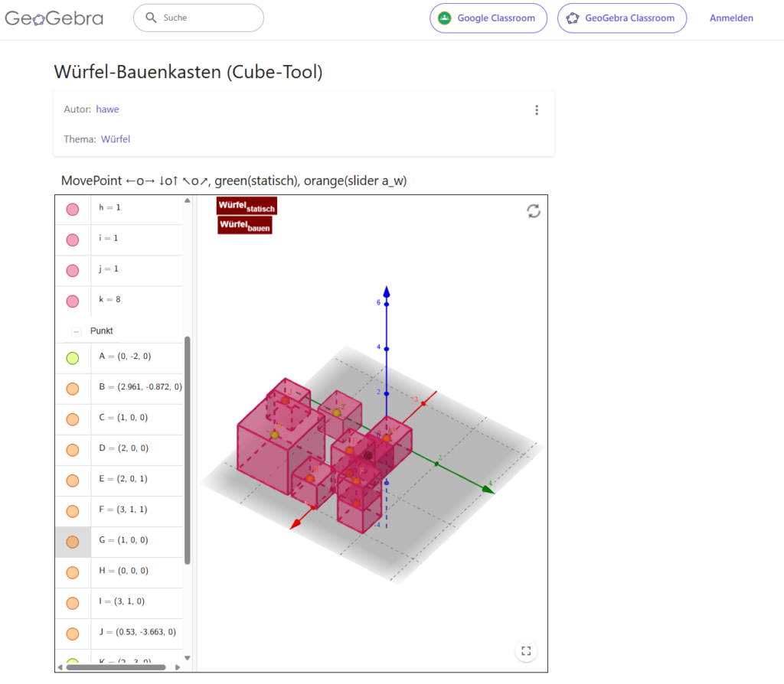Screen dimensions: 784x684
Task: Hide point G in algebra view
Action: point(73,542)
